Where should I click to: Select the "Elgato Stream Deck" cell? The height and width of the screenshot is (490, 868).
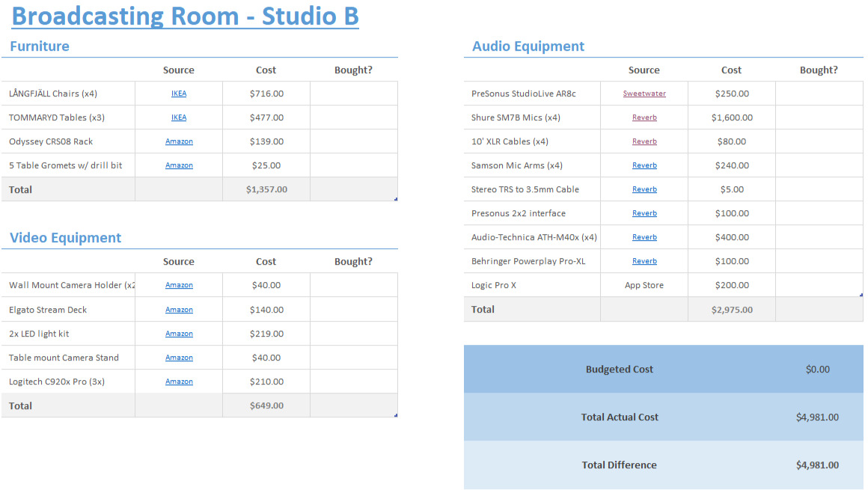point(68,310)
